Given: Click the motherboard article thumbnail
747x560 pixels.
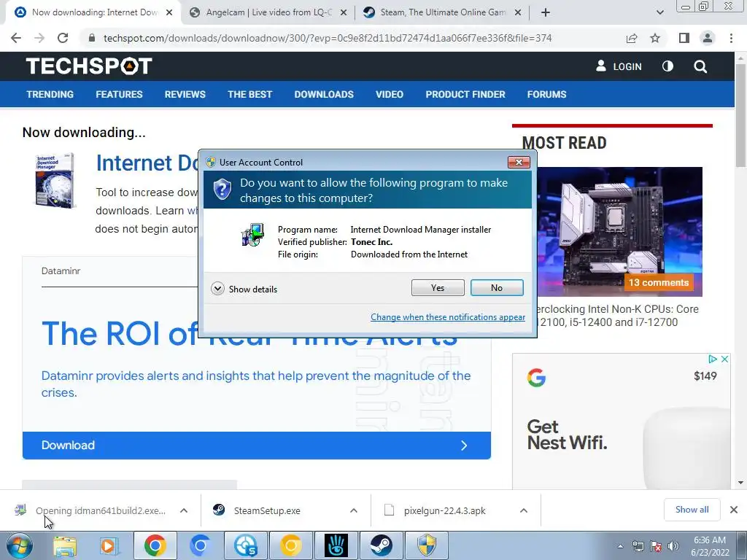Looking at the screenshot, I should tap(619, 231).
